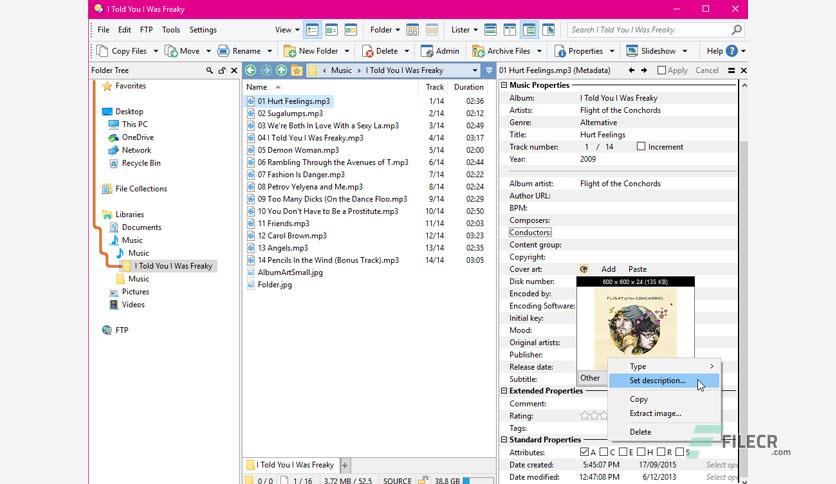Image resolution: width=836 pixels, height=484 pixels.
Task: Click the Folder Tree lock icon
Action: click(x=222, y=70)
